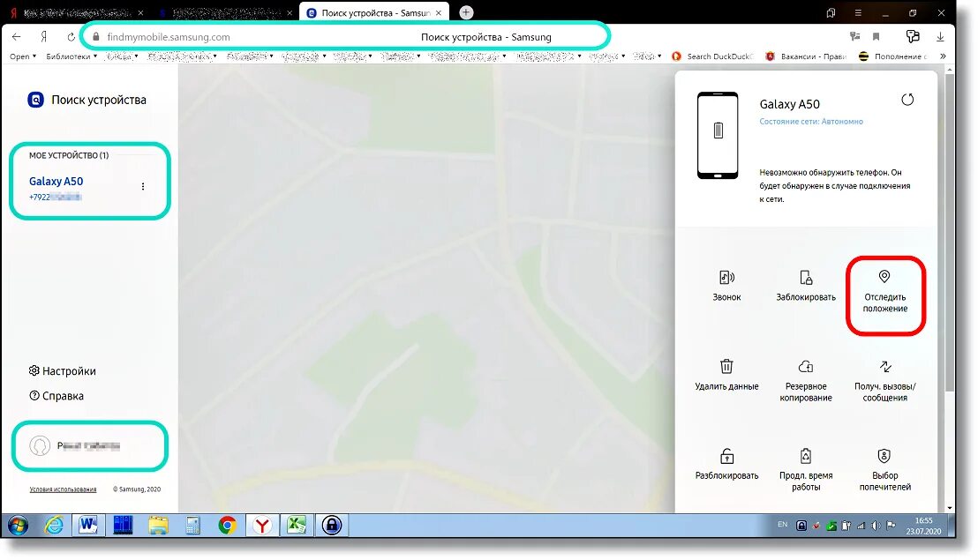Image resolution: width=978 pixels, height=560 pixels.
Task: Open Пополнение bookmark
Action: (x=892, y=56)
